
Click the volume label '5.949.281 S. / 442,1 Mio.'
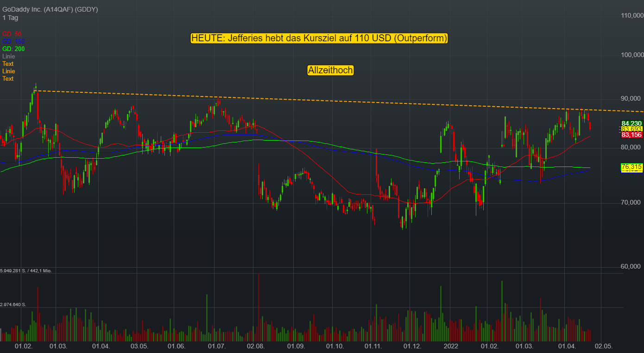[25, 270]
